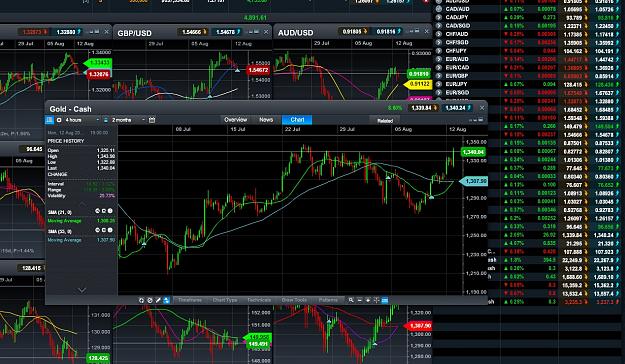Image resolution: width=625 pixels, height=364 pixels.
Task: Click the crosshair icon in Gold bottom toolbar
Action: [x=376, y=300]
